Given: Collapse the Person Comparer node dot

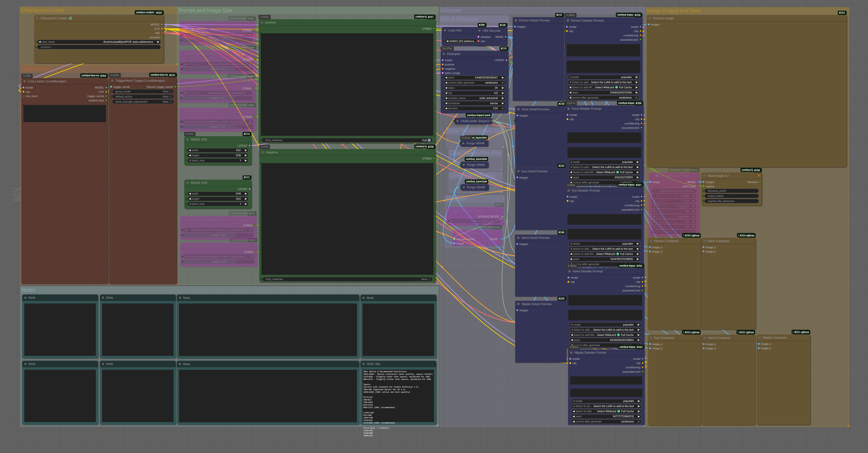Looking at the screenshot, I should click(651, 241).
